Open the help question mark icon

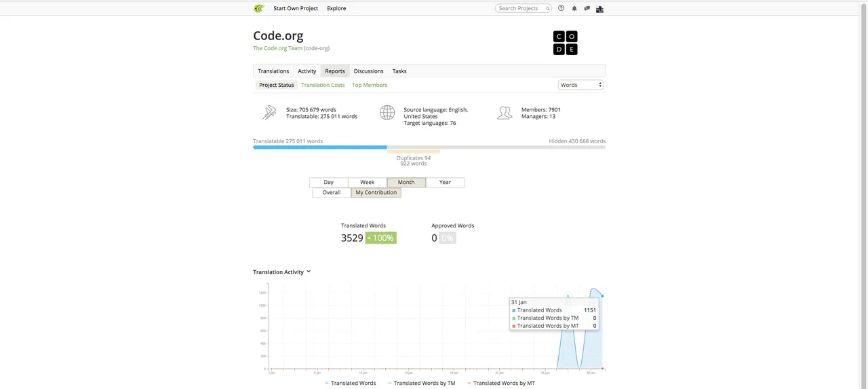click(x=561, y=9)
